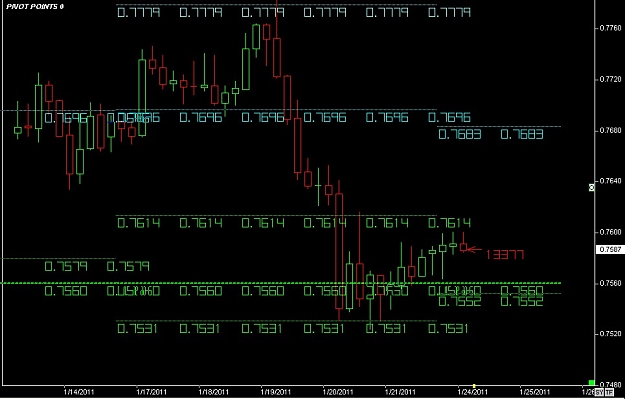Click the 0.7640 price axis label
Screen dimensions: 625x399
click(x=610, y=181)
